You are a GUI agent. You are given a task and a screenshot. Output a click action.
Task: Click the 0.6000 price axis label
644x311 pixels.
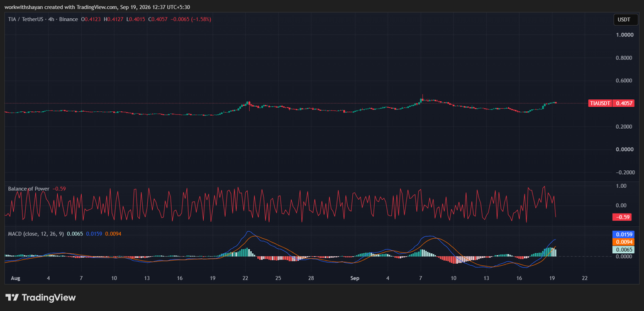click(x=625, y=81)
